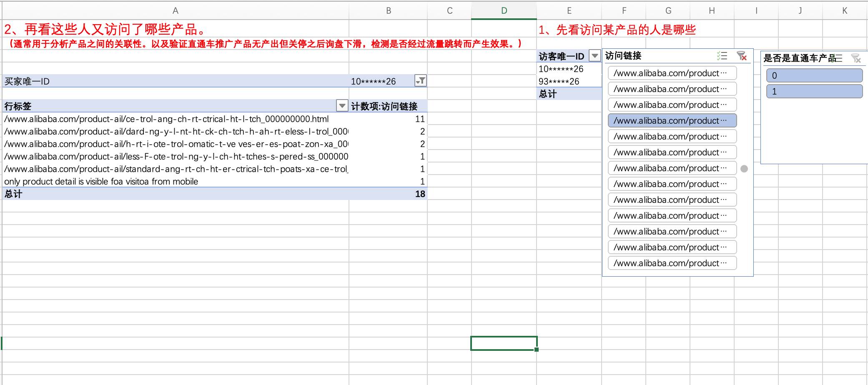
Task: Select the 总计 label in column A
Action: (176, 194)
